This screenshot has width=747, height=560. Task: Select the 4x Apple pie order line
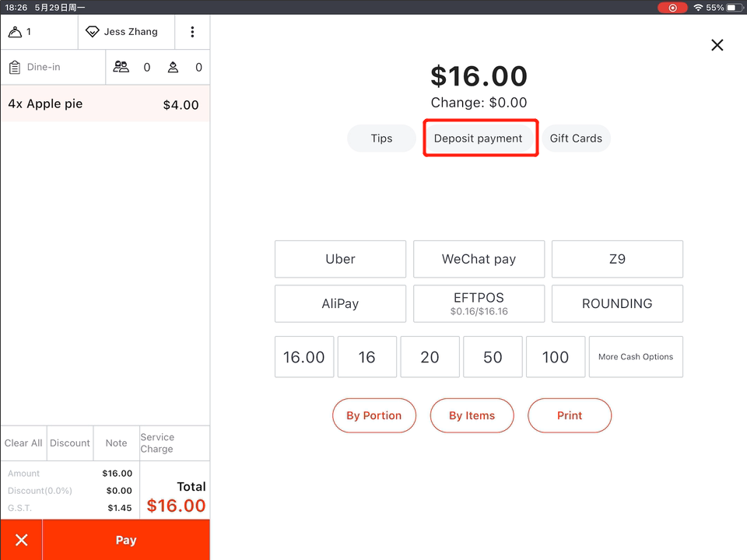104,104
